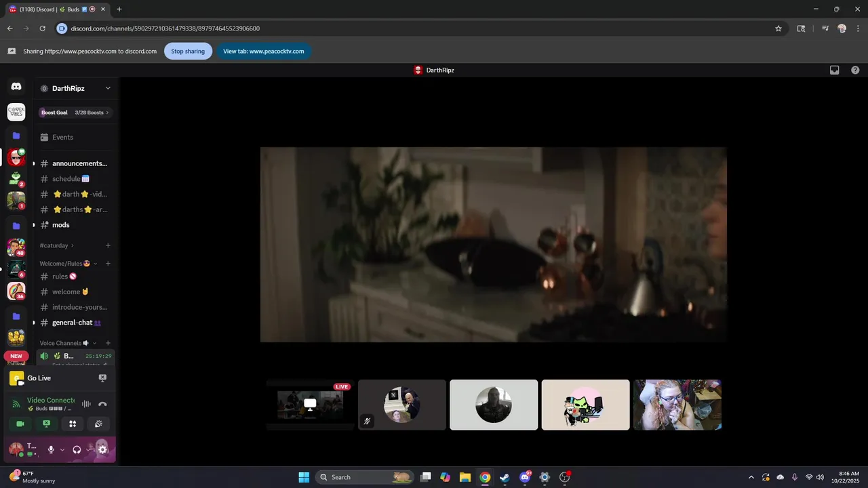The width and height of the screenshot is (868, 488).
Task: Open Discord inbox icon at top right
Action: (835, 70)
